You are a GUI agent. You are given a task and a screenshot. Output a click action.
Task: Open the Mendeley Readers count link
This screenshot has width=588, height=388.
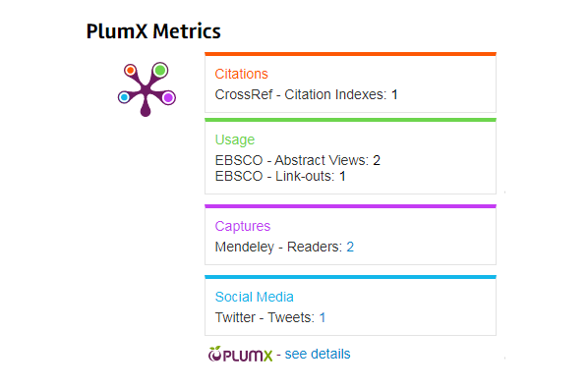(350, 247)
